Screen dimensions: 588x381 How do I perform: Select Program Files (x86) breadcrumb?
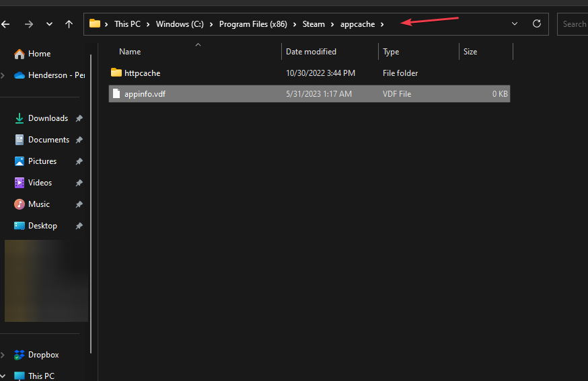253,24
